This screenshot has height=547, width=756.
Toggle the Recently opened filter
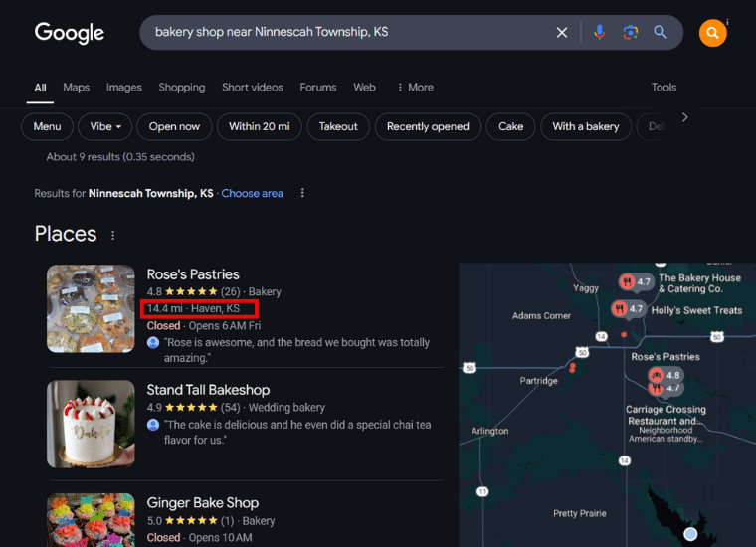tap(428, 126)
